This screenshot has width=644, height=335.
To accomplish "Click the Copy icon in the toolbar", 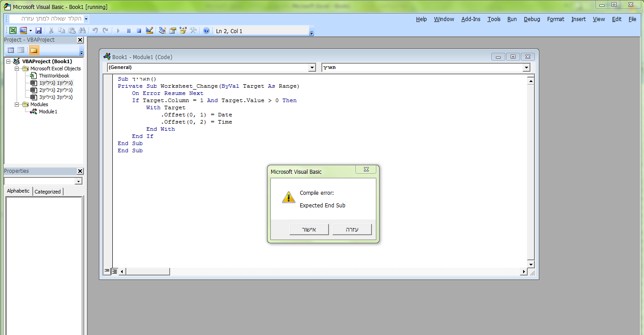I will click(61, 30).
